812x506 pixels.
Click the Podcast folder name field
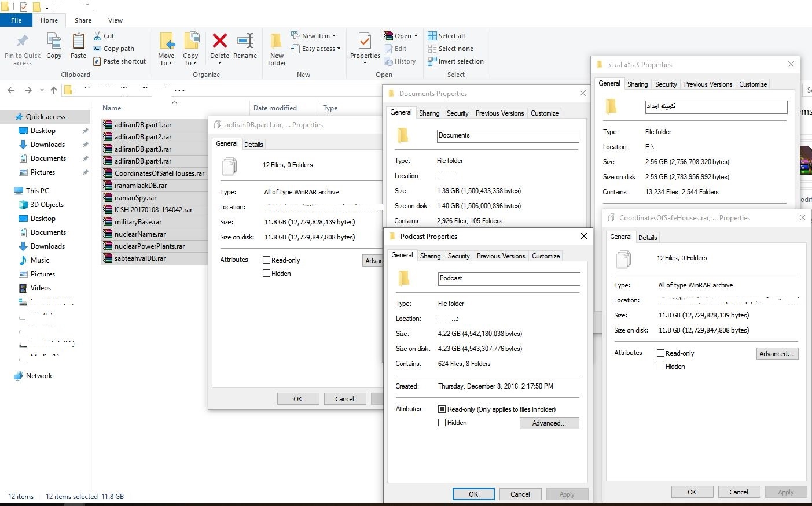pos(509,279)
